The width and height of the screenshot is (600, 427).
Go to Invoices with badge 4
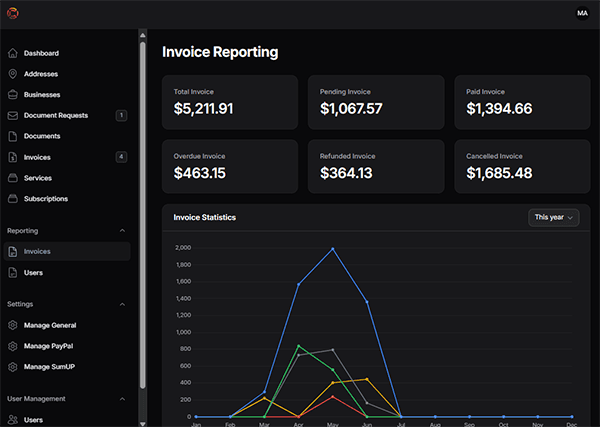pos(38,157)
